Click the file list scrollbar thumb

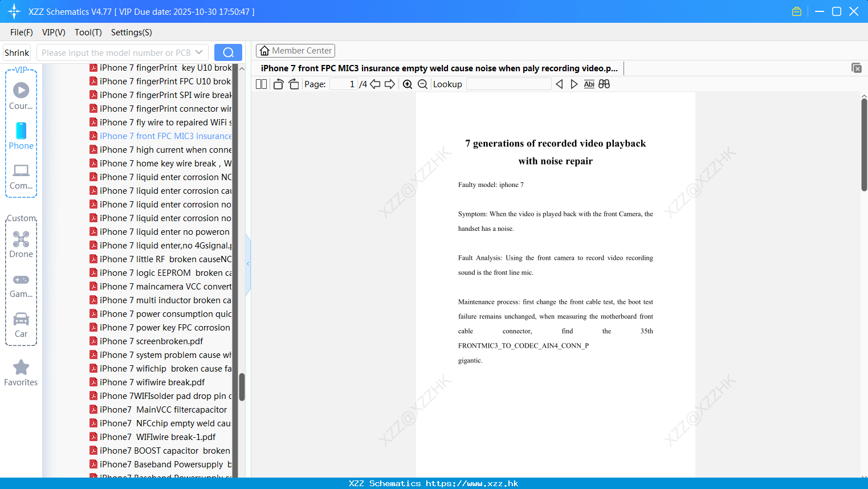[x=242, y=387]
